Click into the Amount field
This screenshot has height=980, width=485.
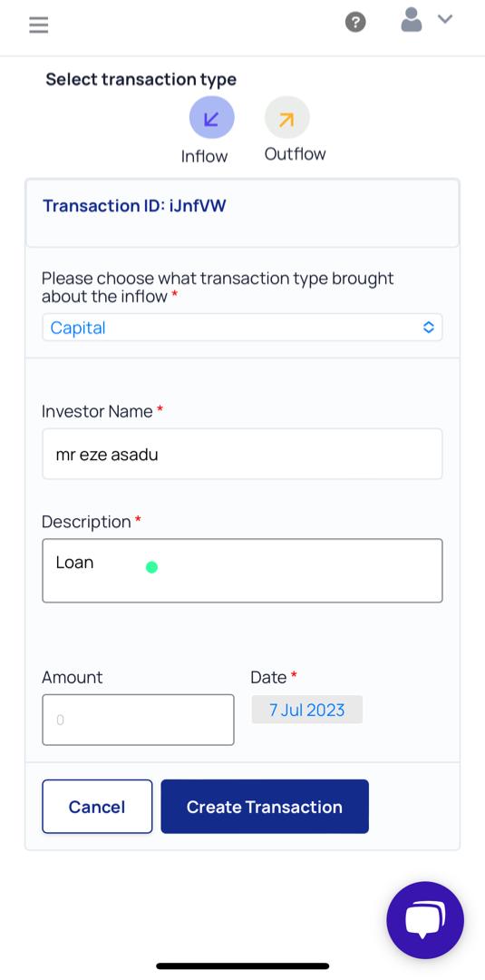[x=138, y=720]
